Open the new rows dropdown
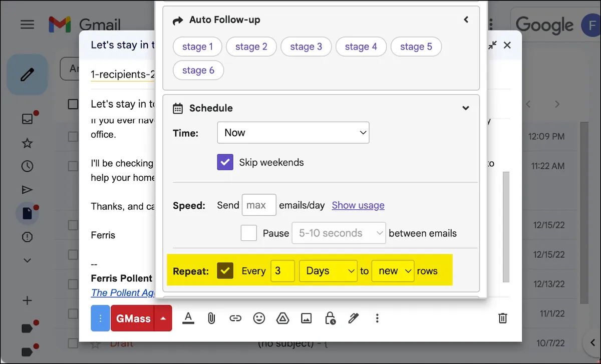The height and width of the screenshot is (364, 601). pyautogui.click(x=393, y=271)
